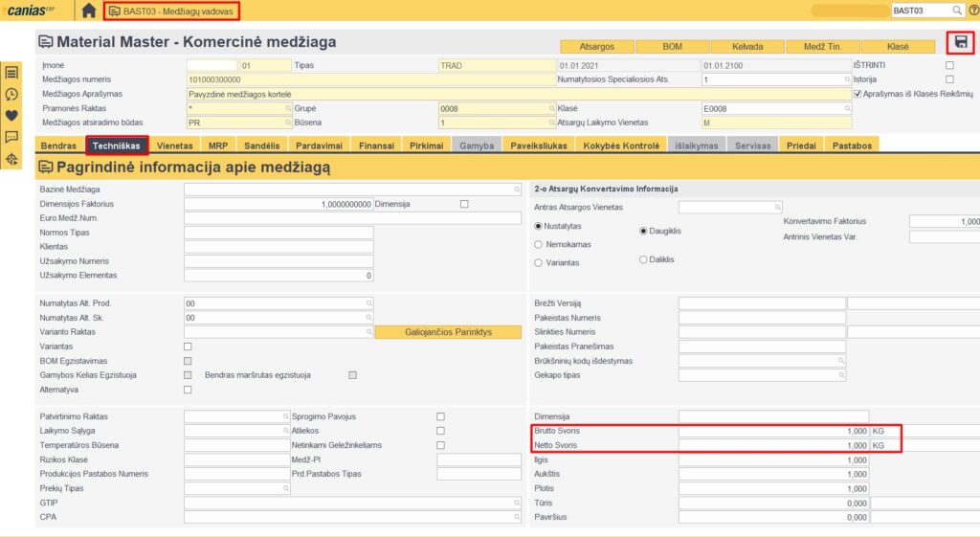This screenshot has width=980, height=537.
Task: Save the material with the floppy disk icon
Action: pyautogui.click(x=961, y=43)
